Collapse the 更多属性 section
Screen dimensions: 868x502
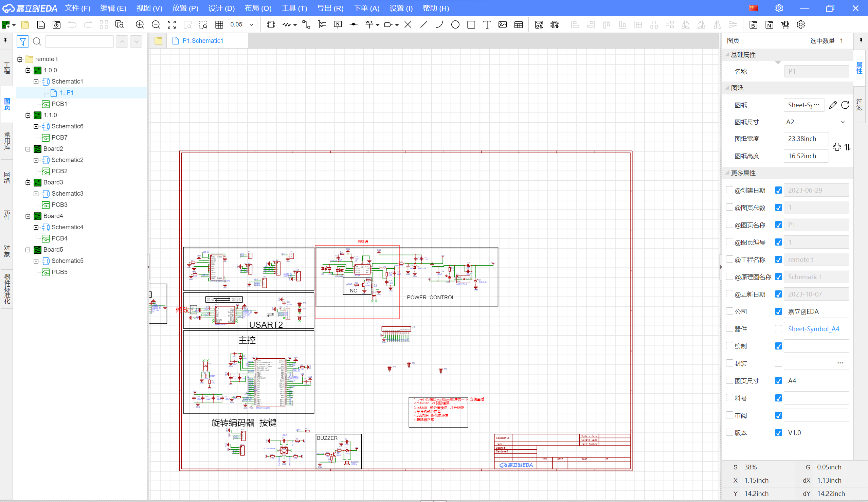(x=727, y=173)
